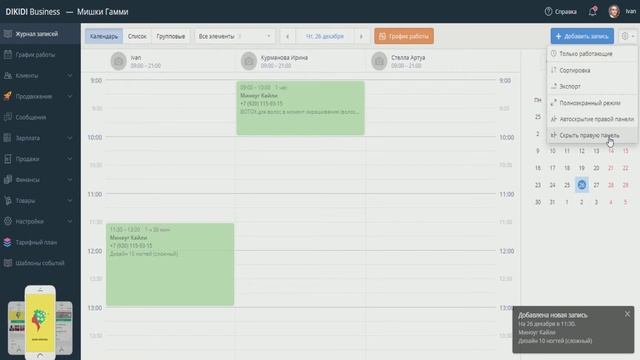Click the Продвижение rocket icon
The width and height of the screenshot is (640, 360).
pyautogui.click(x=7, y=96)
